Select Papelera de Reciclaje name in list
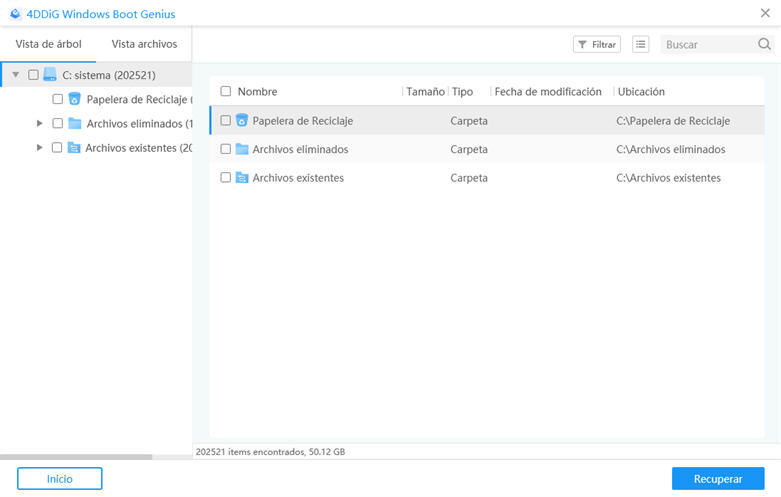Screen dimensions: 781x497 302,121
